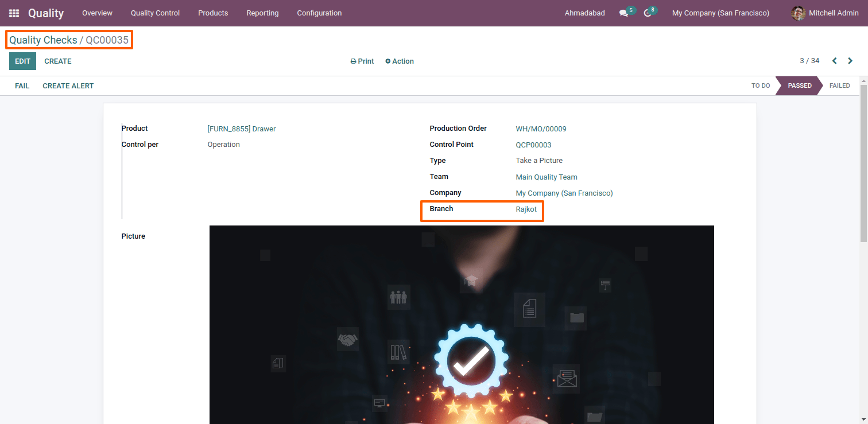This screenshot has height=424, width=868.
Task: Open the conversations chat icon
Action: click(623, 13)
